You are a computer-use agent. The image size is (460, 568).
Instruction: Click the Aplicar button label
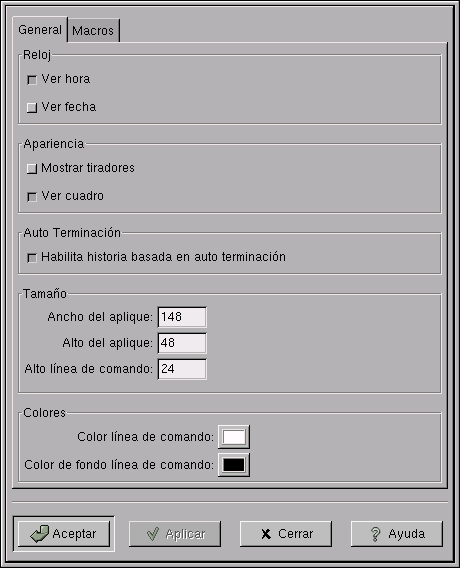[185, 534]
